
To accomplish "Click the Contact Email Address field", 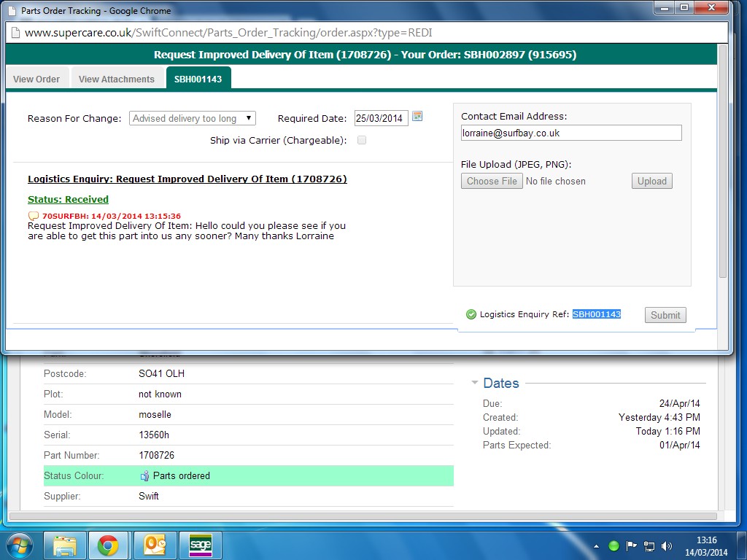I will tap(571, 133).
